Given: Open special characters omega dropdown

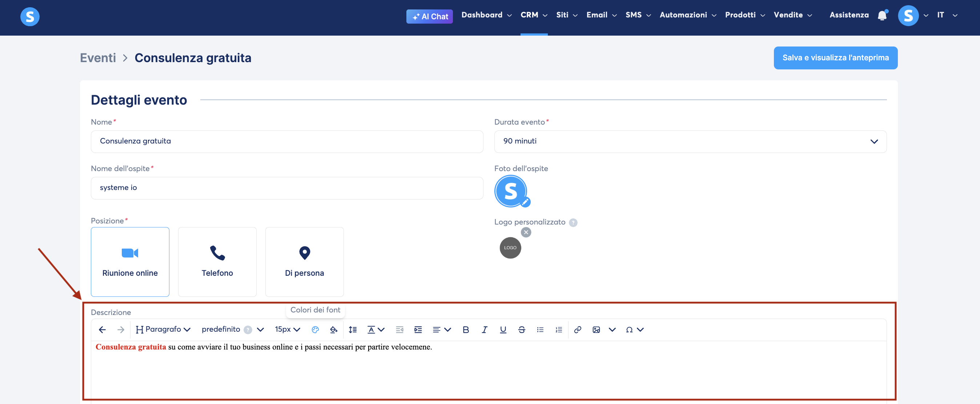Looking at the screenshot, I should point(635,330).
